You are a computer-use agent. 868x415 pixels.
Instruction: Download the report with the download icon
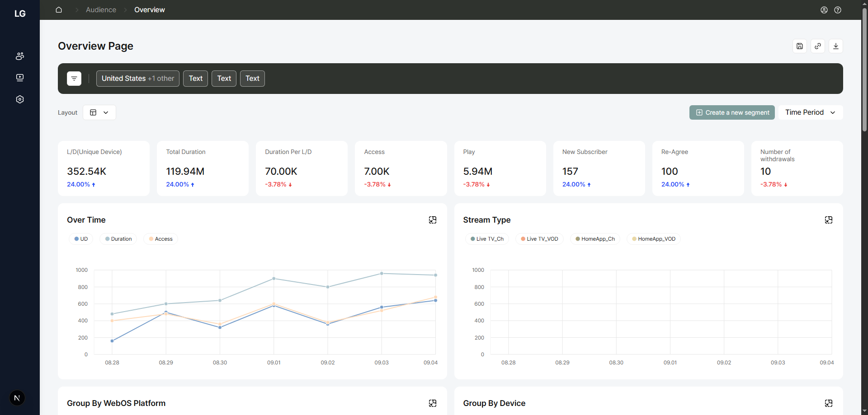click(836, 46)
